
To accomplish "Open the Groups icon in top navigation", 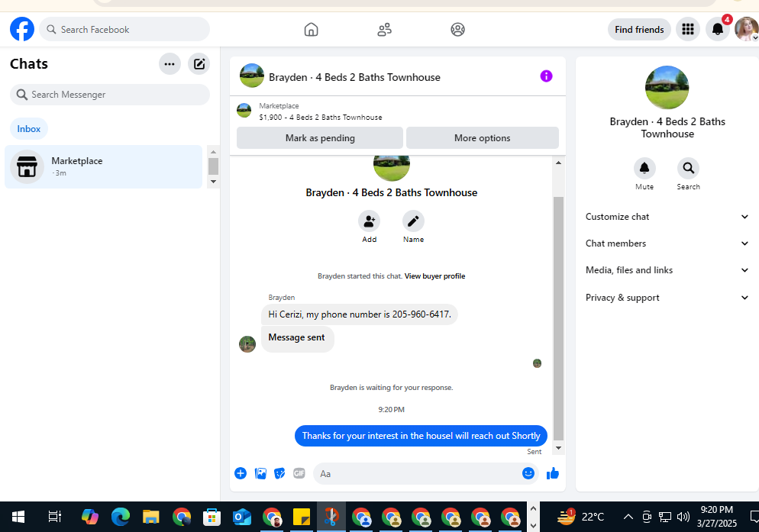I will (x=457, y=30).
